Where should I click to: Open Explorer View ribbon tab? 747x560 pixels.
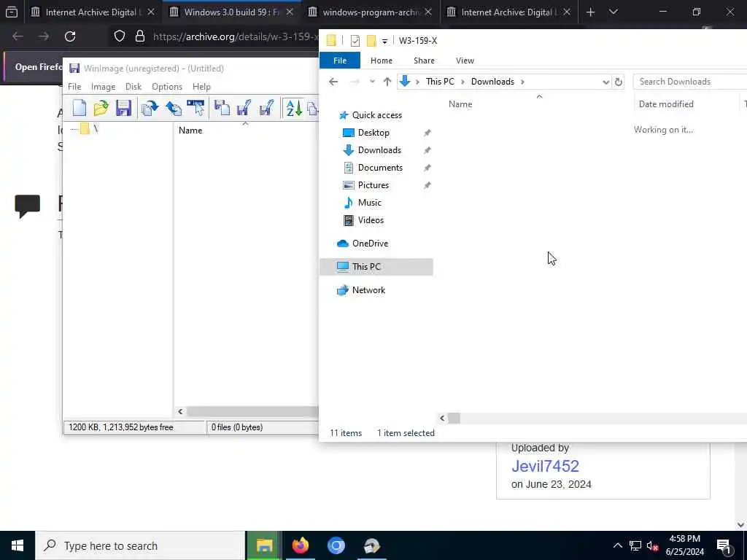(465, 61)
